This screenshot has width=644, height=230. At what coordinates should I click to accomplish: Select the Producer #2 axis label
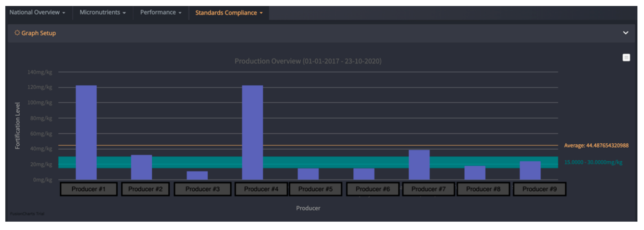145,189
